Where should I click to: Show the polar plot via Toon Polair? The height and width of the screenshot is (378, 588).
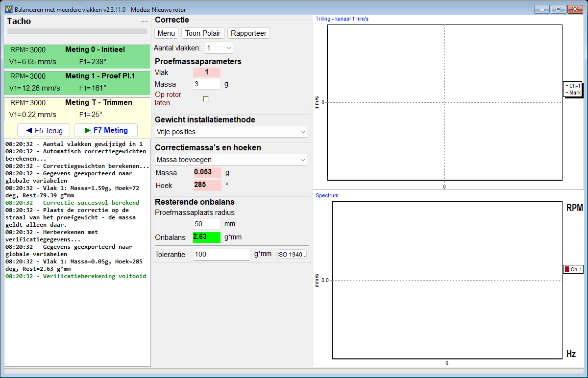pyautogui.click(x=203, y=33)
